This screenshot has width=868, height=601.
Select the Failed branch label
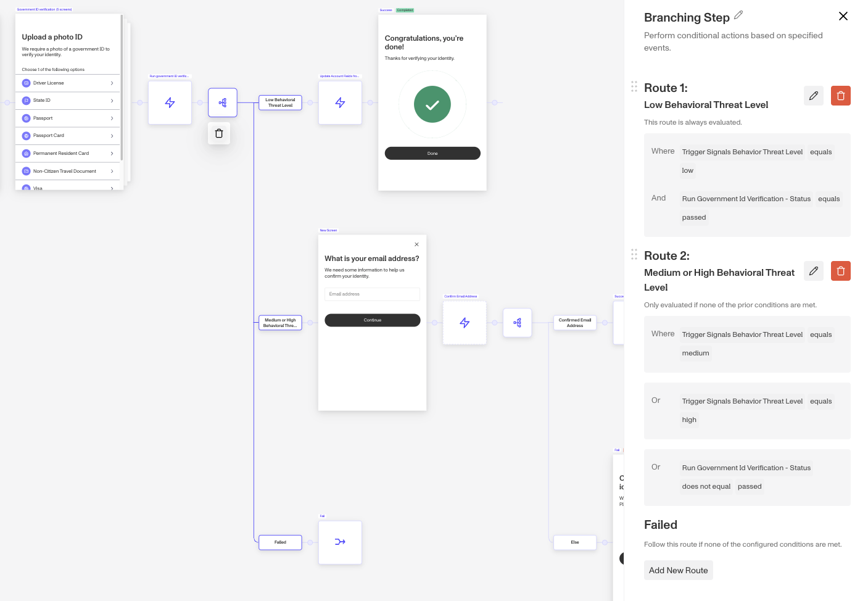(x=280, y=542)
